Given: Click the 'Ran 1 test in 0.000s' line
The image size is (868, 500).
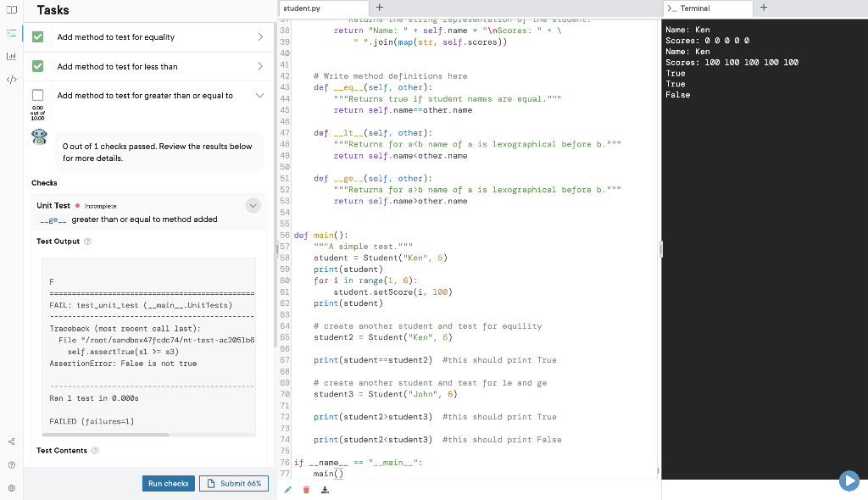Looking at the screenshot, I should pos(93,398).
